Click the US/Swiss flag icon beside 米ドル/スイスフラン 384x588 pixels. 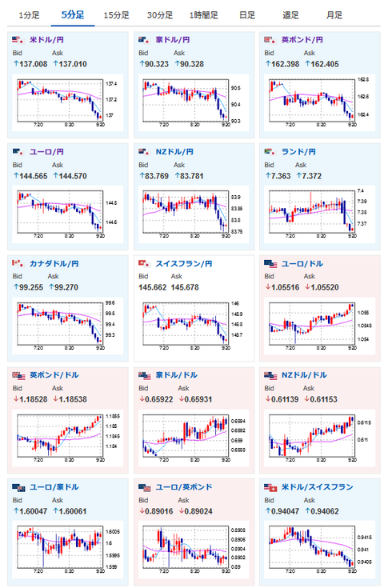tap(270, 487)
